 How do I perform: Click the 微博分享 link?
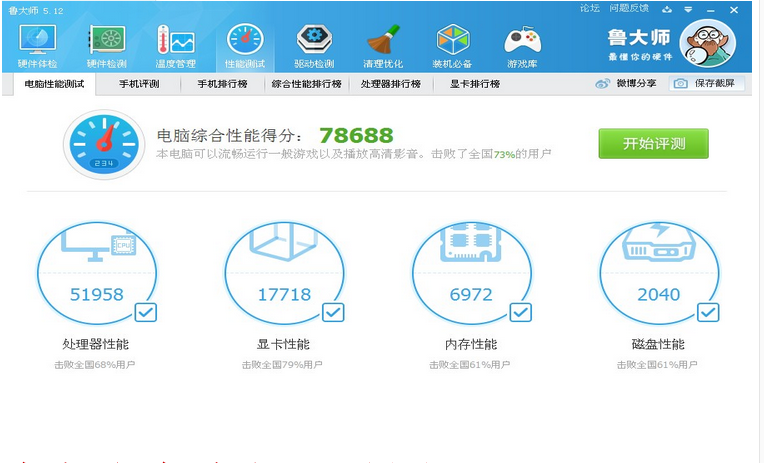[636, 83]
